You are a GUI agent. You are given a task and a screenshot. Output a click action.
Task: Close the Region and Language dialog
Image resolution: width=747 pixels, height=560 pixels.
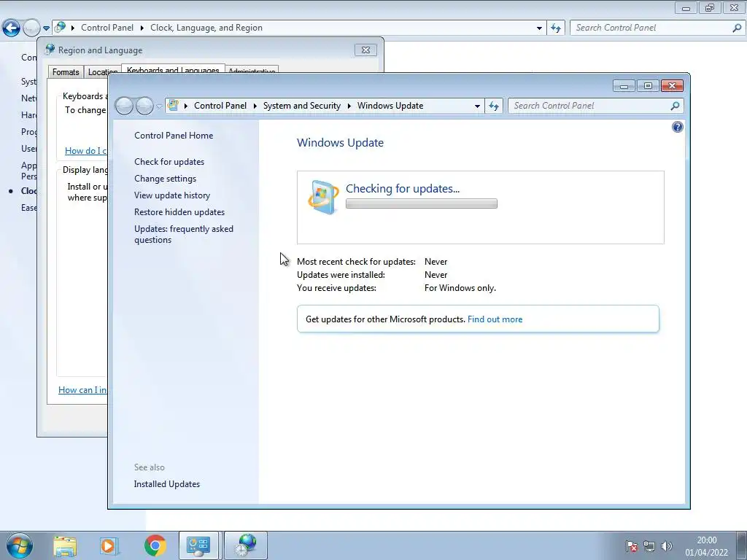click(365, 50)
